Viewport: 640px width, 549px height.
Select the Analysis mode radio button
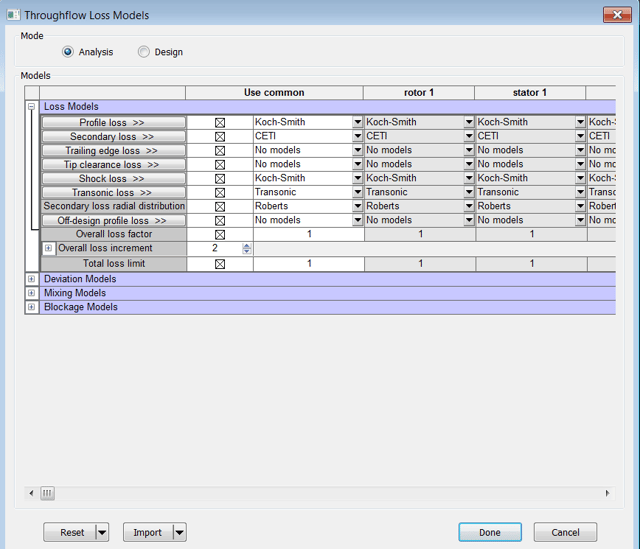pyautogui.click(x=68, y=52)
